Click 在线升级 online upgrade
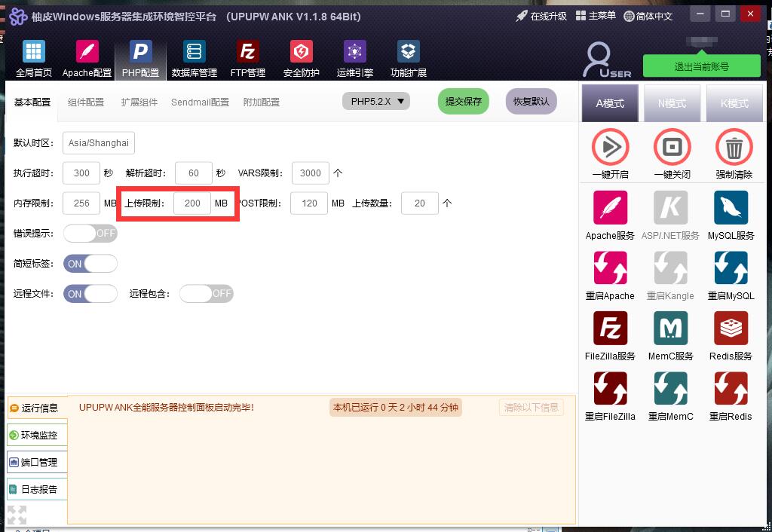This screenshot has width=772, height=532. (541, 17)
